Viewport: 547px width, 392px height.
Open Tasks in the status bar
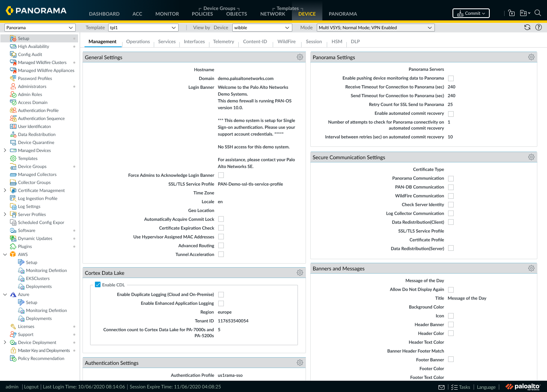pos(461,387)
